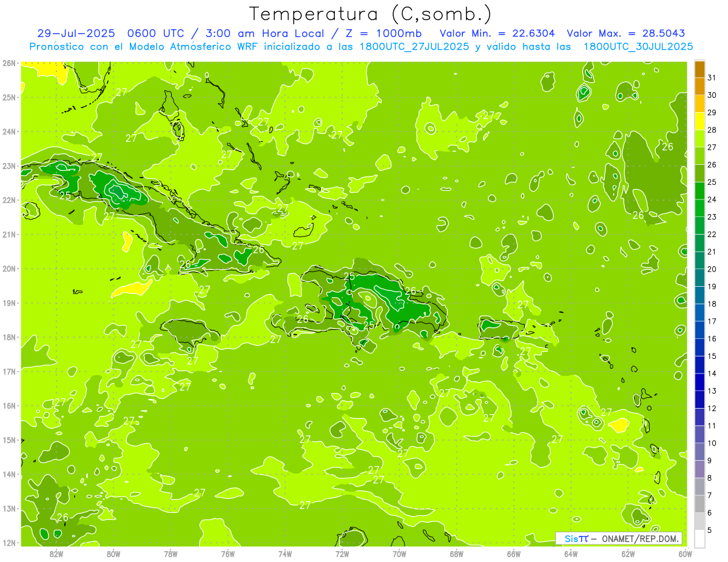Click the '80W' longitude axis label
Image resolution: width=728 pixels, height=562 pixels.
pyautogui.click(x=113, y=554)
